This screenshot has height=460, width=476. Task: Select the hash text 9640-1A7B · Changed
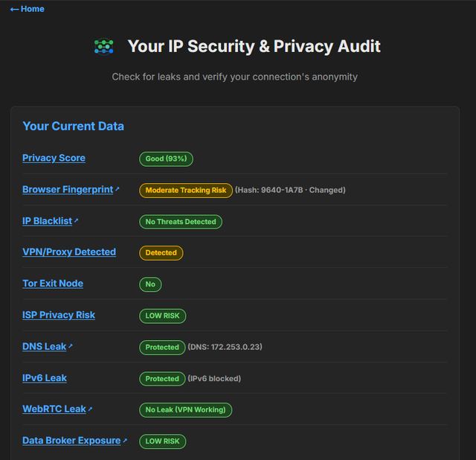(290, 191)
